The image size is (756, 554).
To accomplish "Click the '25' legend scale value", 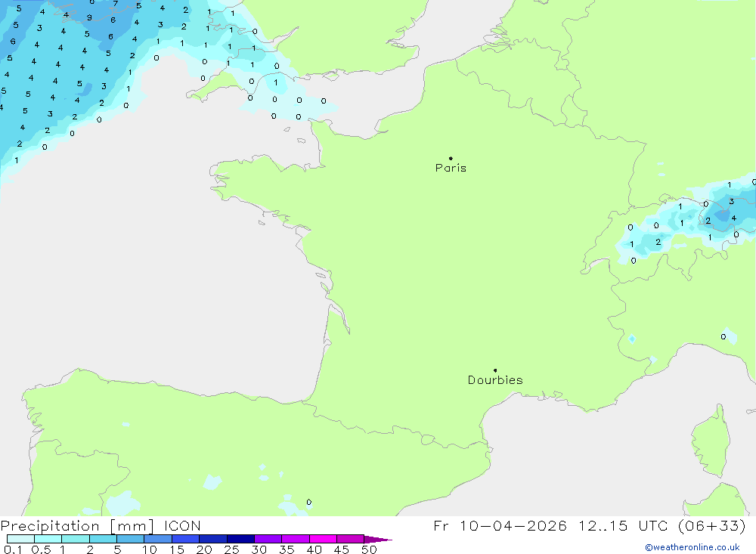I will pos(232,549).
